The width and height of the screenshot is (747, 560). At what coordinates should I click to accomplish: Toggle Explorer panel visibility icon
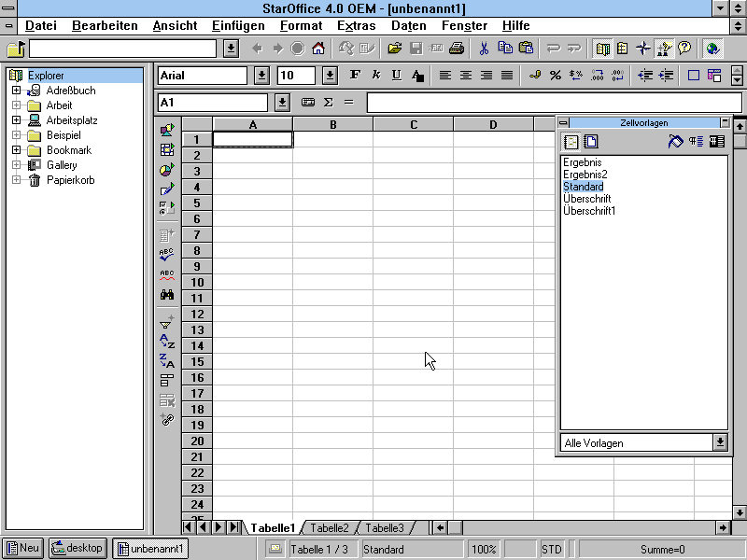(x=602, y=49)
